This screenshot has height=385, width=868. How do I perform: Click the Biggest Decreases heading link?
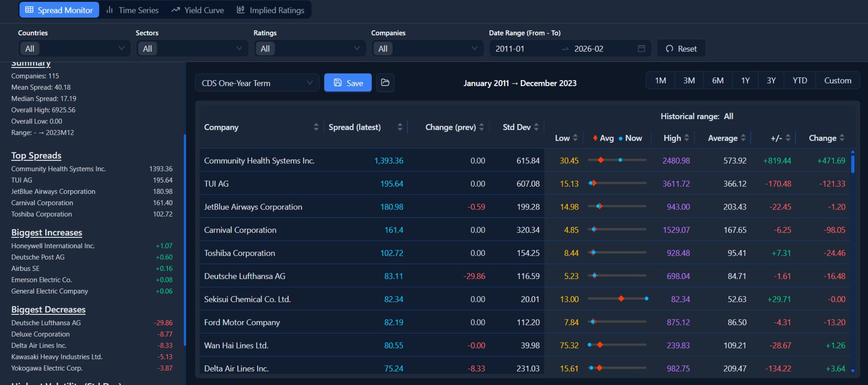tap(48, 310)
